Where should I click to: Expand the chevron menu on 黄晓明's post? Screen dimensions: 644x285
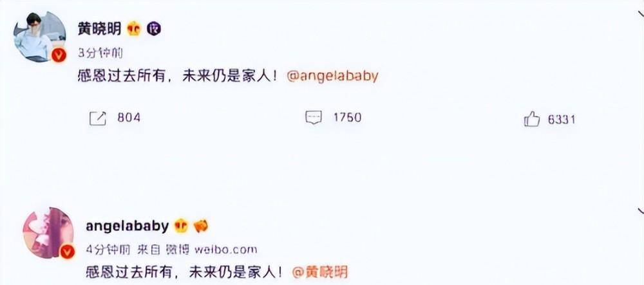click(x=640, y=15)
